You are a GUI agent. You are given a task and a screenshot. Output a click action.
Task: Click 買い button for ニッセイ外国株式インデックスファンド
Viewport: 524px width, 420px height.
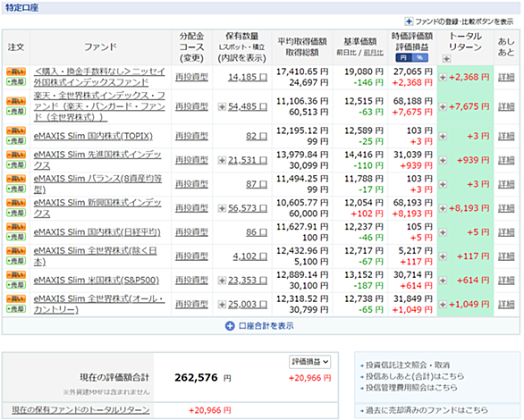coord(16,71)
